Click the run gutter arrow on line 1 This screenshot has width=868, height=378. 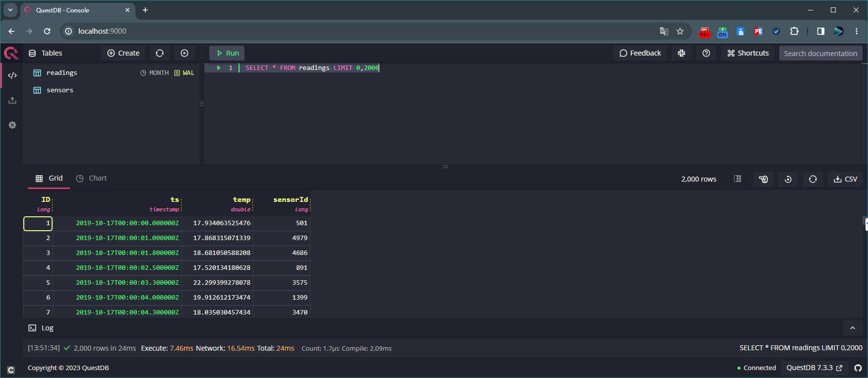[x=219, y=68]
